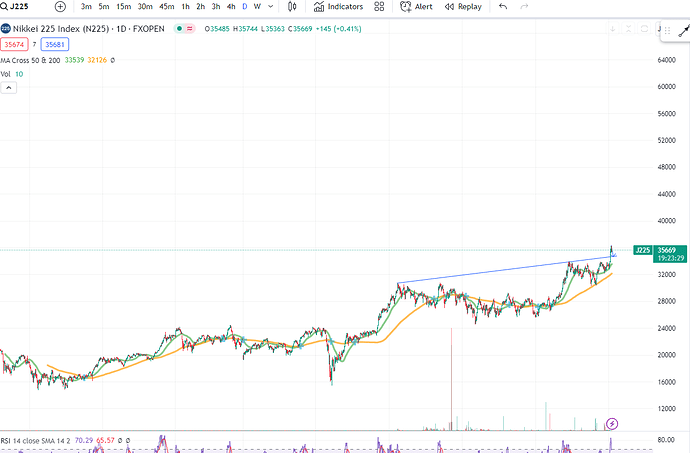The width and height of the screenshot is (690, 453).
Task: Collapse the indicator legend chevron
Action: pyautogui.click(x=8, y=88)
